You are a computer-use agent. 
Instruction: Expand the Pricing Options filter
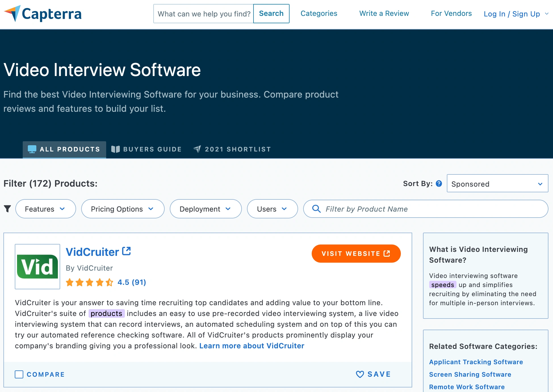click(123, 209)
